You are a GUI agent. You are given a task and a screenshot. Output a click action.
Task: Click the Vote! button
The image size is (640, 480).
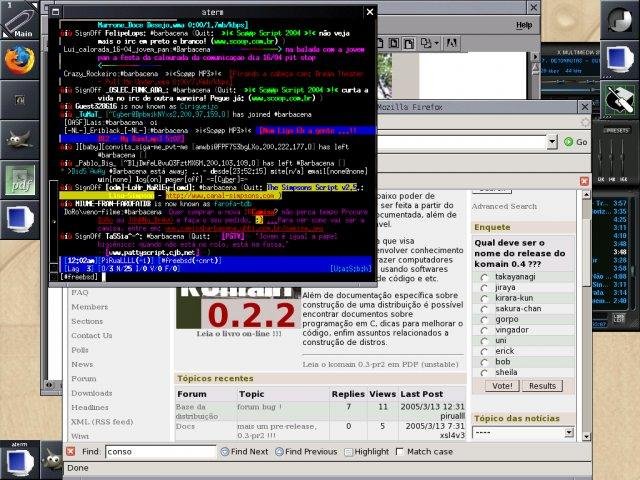[x=502, y=386]
